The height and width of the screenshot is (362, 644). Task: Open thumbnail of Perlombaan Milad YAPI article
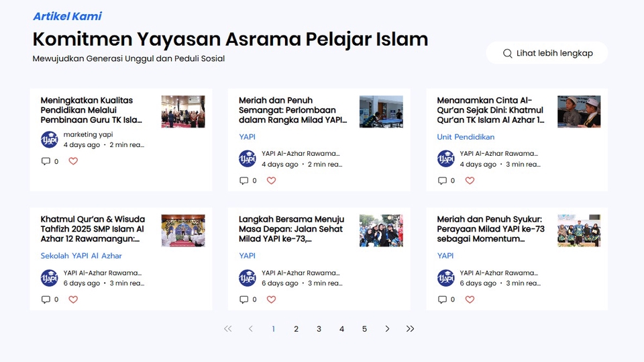tap(381, 111)
